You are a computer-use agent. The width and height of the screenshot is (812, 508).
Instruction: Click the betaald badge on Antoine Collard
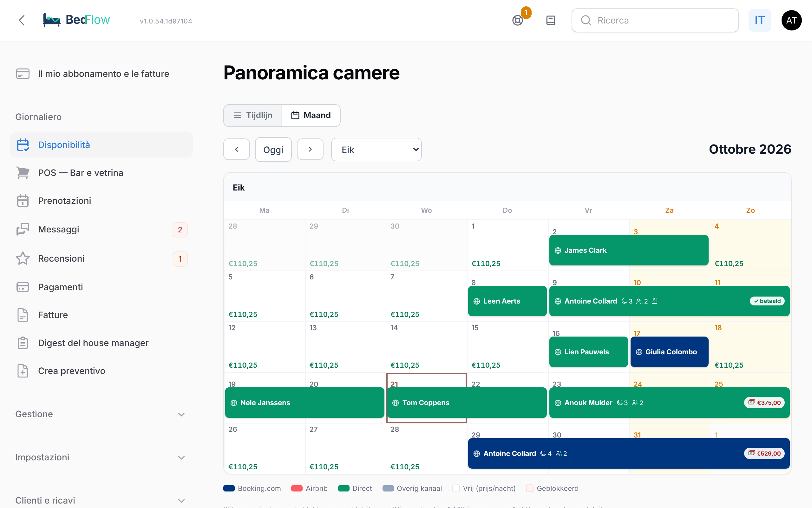click(x=767, y=301)
